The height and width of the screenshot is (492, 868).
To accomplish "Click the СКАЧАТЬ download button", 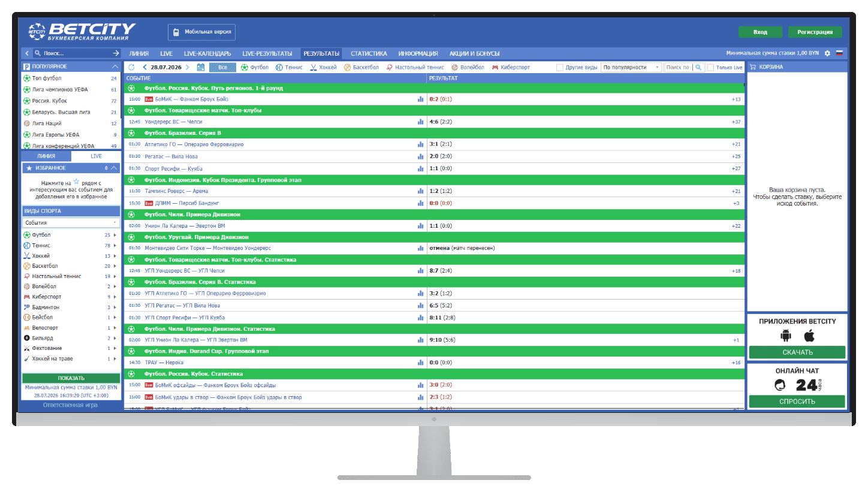I will tap(797, 352).
